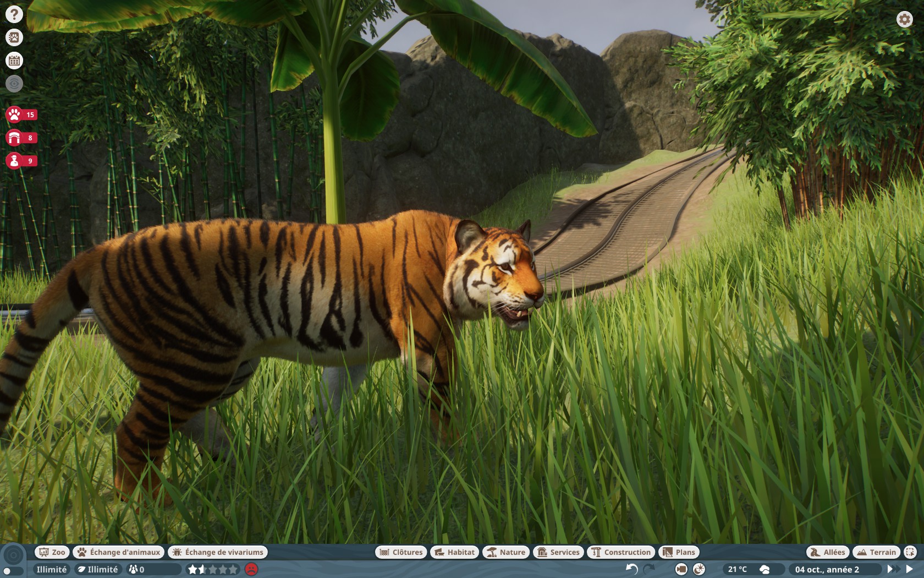Click the fast-forward speed control
This screenshot has width=924, height=578.
pos(893,569)
